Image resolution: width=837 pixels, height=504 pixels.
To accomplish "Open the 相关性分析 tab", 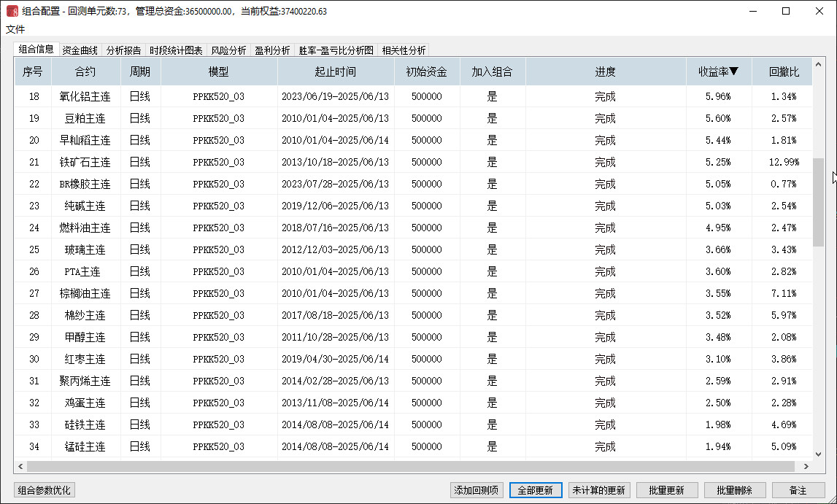I will (x=404, y=50).
